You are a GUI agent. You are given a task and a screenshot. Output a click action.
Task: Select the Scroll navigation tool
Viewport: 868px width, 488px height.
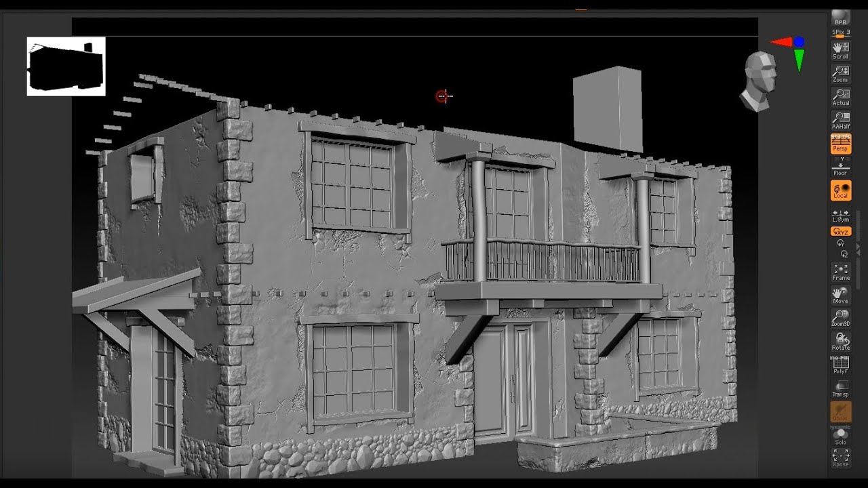[841, 51]
